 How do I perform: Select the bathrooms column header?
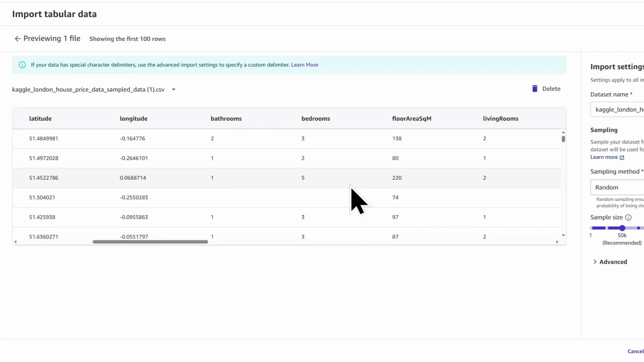pyautogui.click(x=226, y=118)
